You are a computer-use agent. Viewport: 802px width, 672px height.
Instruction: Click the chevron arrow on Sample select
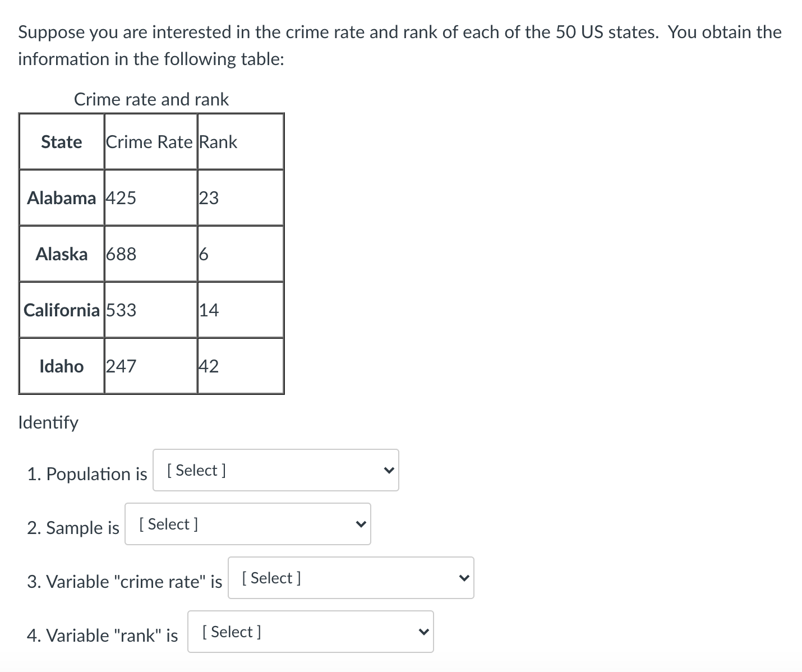click(x=361, y=524)
